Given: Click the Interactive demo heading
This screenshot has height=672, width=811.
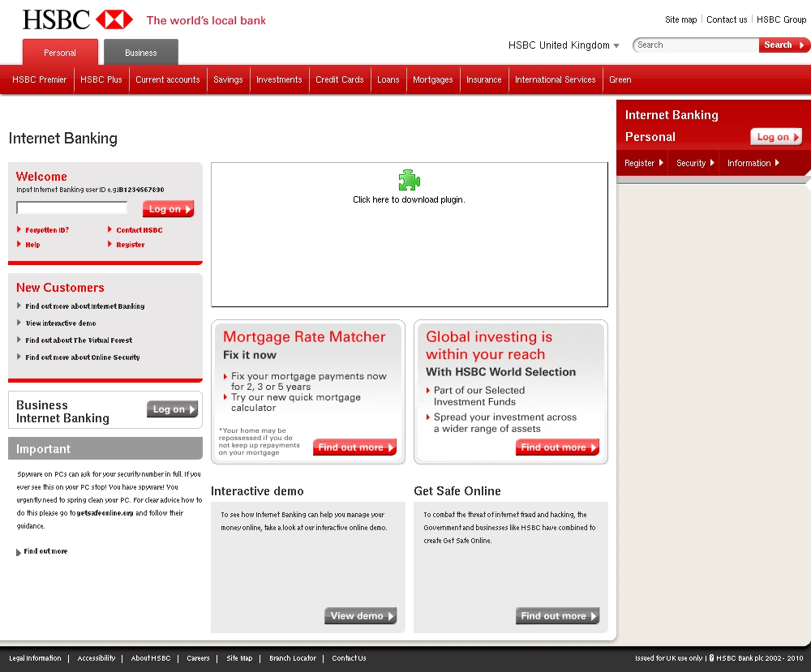Looking at the screenshot, I should pyautogui.click(x=257, y=490).
